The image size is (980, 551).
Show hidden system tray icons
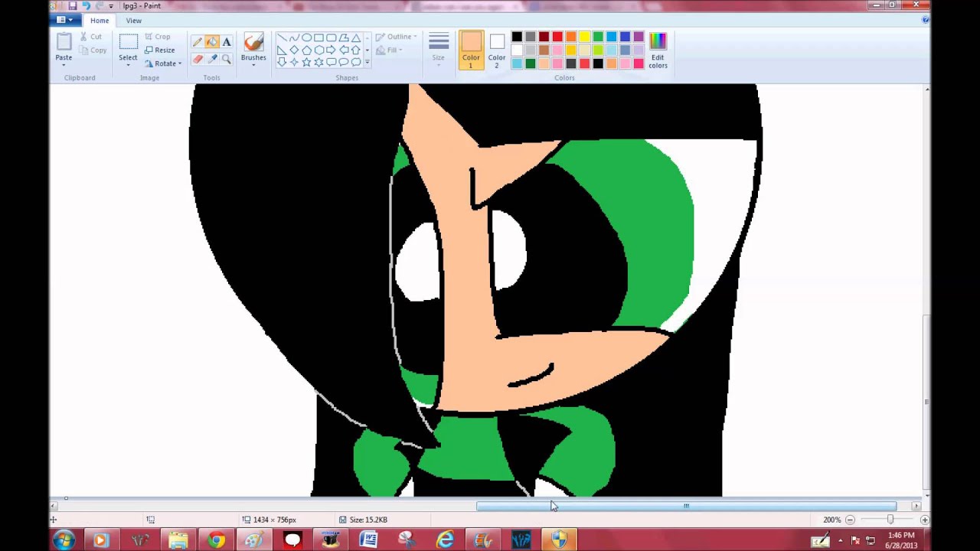pyautogui.click(x=841, y=540)
